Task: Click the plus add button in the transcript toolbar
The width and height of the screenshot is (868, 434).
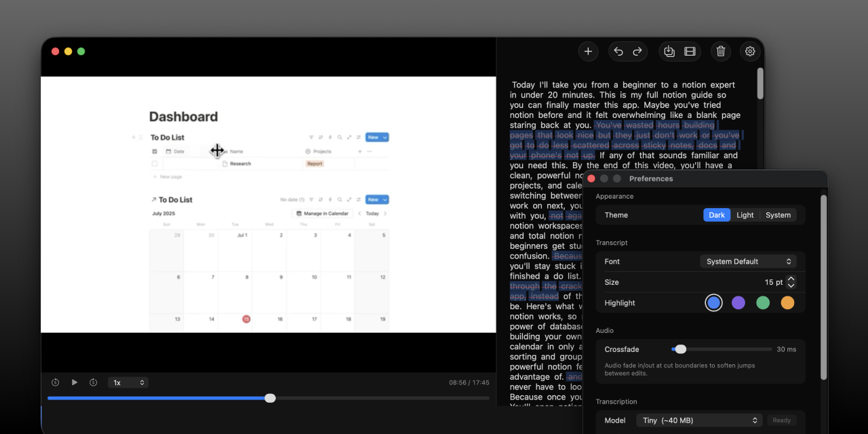Action: pyautogui.click(x=588, y=51)
